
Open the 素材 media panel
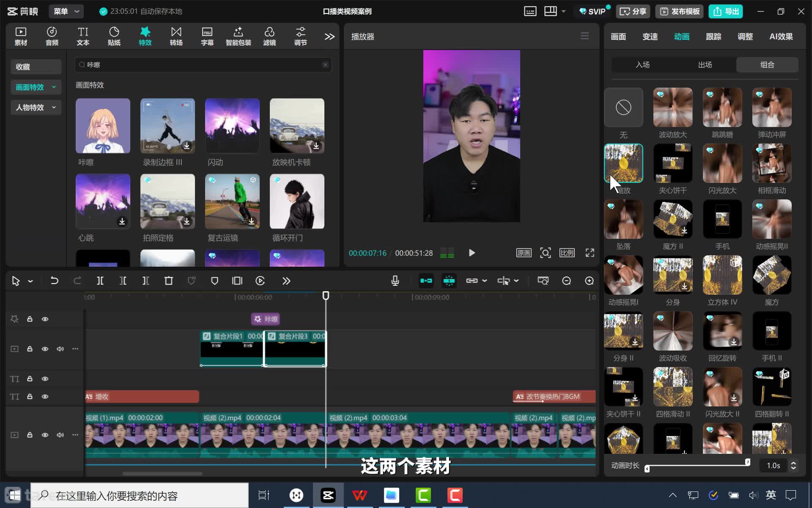click(x=21, y=36)
